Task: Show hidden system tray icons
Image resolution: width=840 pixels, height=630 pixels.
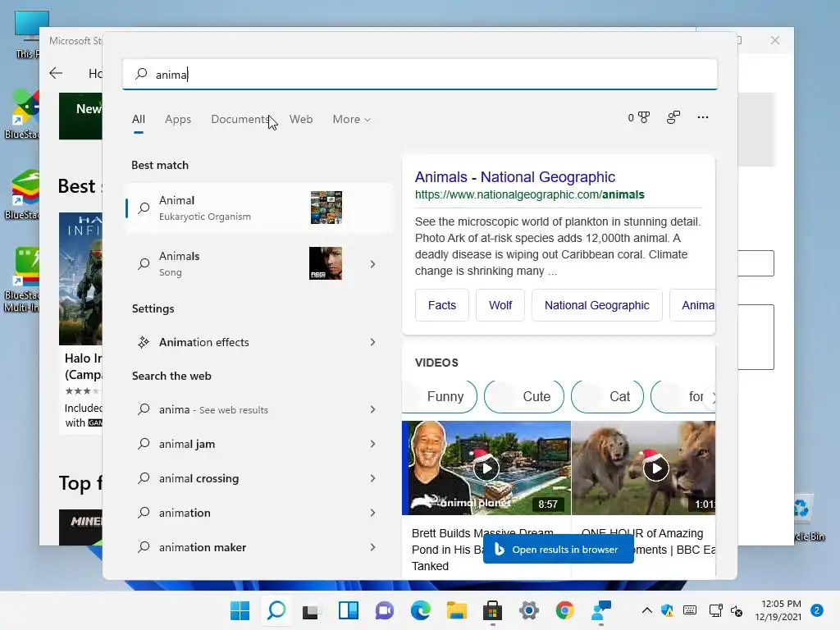Action: [647, 610]
